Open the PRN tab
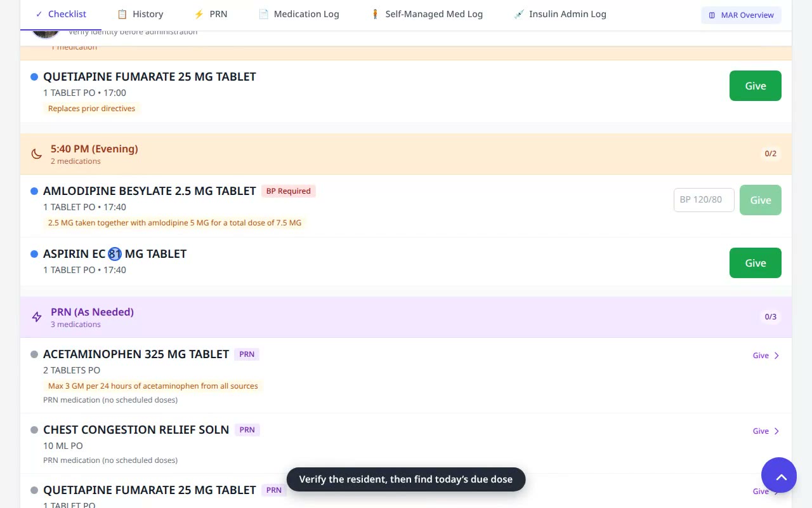Screen dimensions: 812x508 211,14
